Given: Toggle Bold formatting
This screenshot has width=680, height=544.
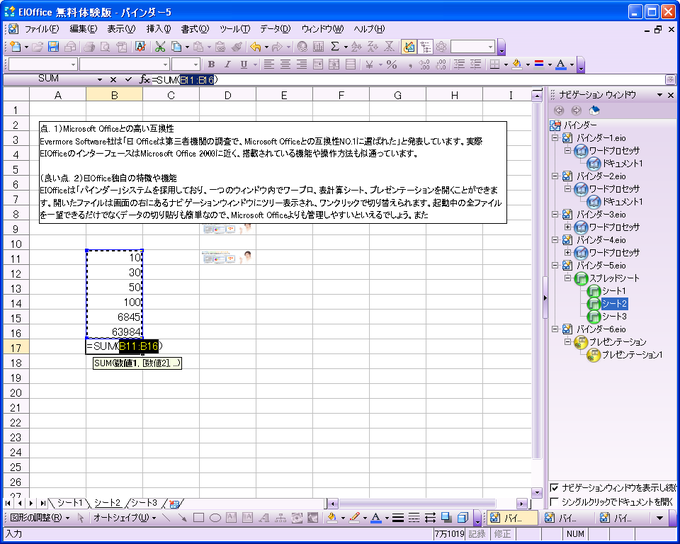Looking at the screenshot, I should 211,65.
